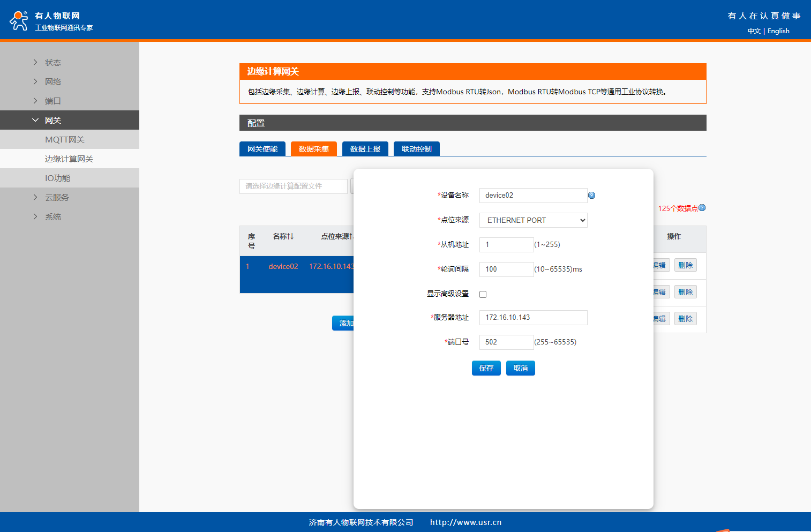
Task: Click the 端口号 input field showing 502
Action: coord(506,342)
